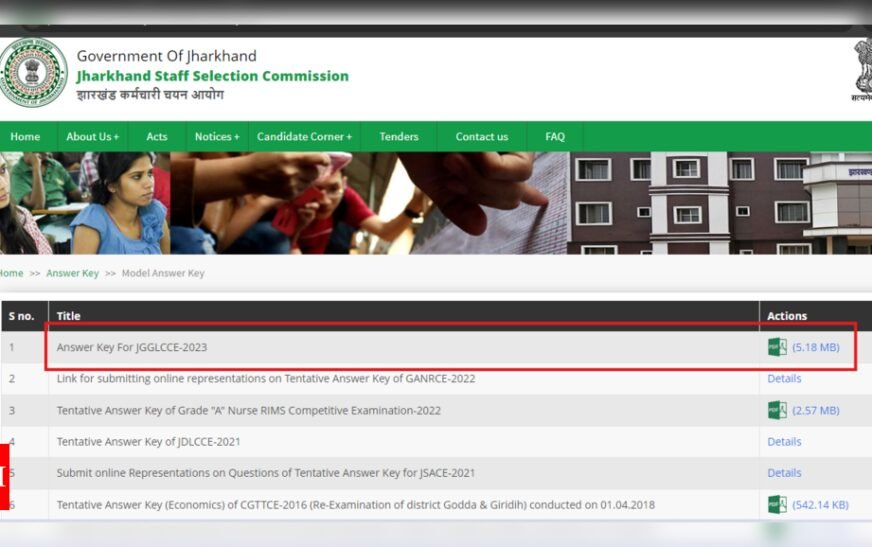Go to the Home menu item
Image resolution: width=872 pixels, height=547 pixels.
pyautogui.click(x=25, y=137)
